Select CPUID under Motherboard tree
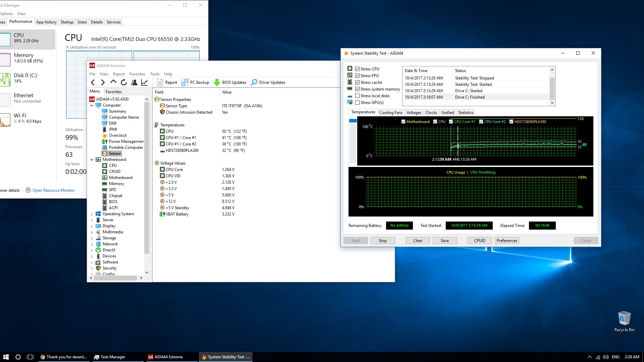Screen dimensions: 644x362 [111, 172]
